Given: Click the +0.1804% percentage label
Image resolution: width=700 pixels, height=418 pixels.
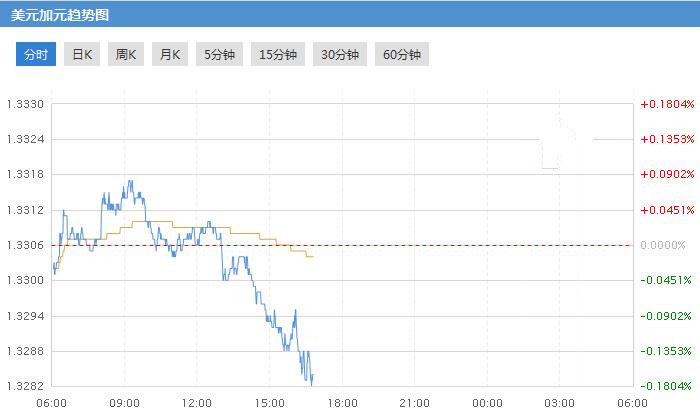Looking at the screenshot, I should (x=667, y=104).
